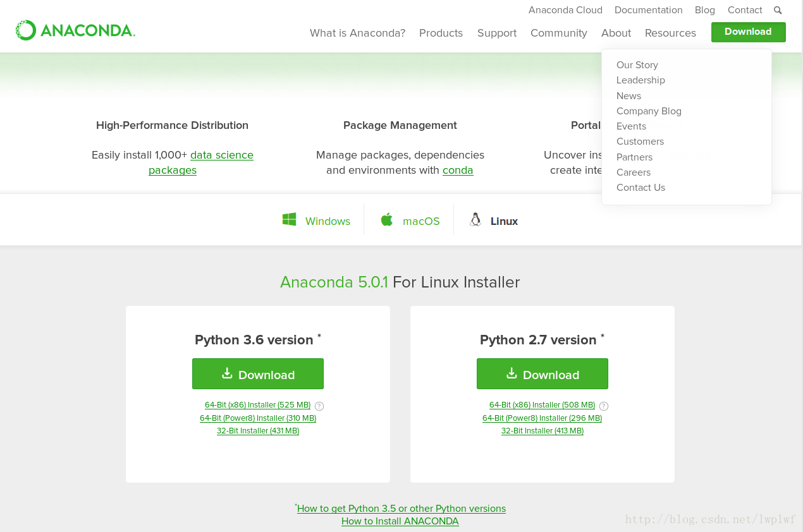Open the conda link

coord(458,170)
